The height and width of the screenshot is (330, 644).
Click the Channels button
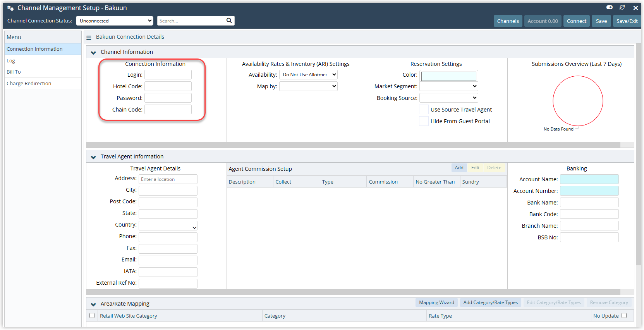pos(508,21)
